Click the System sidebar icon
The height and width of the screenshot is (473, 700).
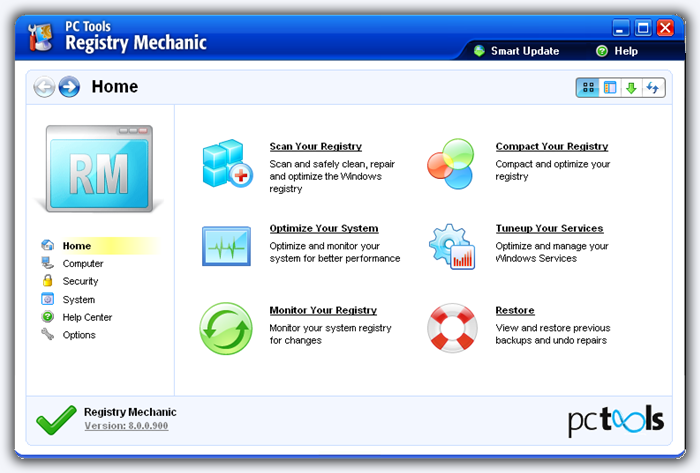coord(48,299)
